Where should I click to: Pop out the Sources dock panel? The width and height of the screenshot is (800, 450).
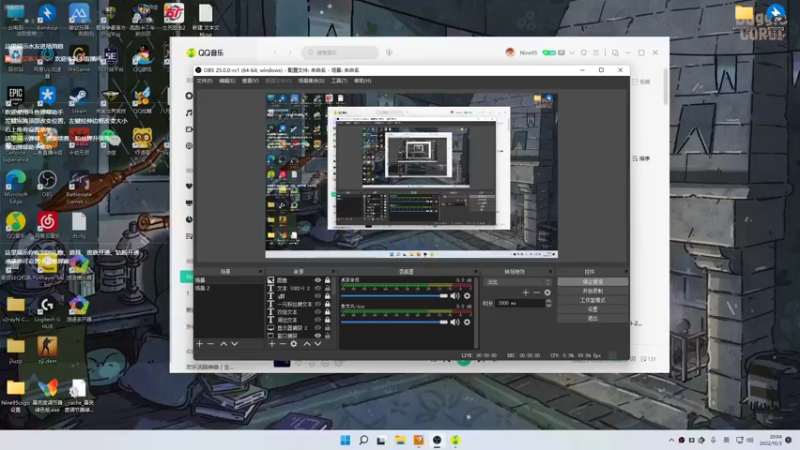coord(334,271)
